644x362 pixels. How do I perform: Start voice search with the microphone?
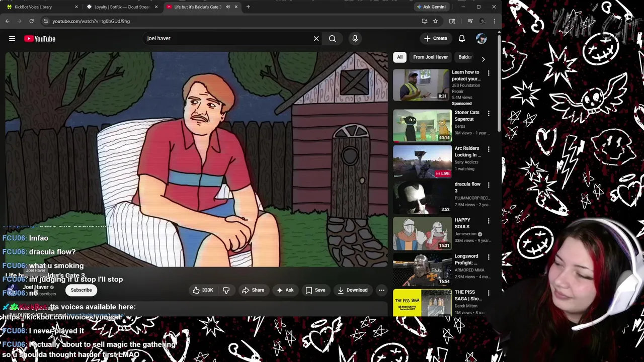[355, 39]
